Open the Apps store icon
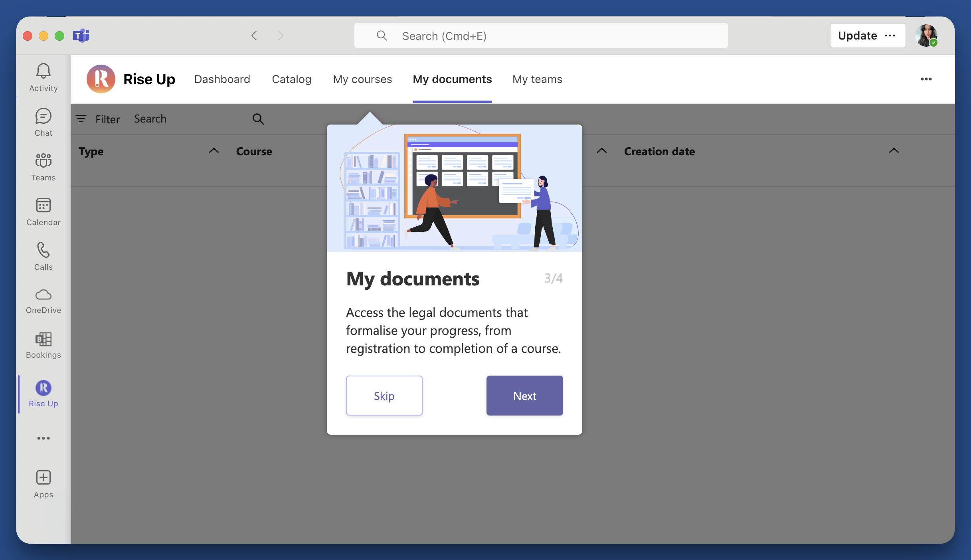971x560 pixels. click(x=43, y=483)
